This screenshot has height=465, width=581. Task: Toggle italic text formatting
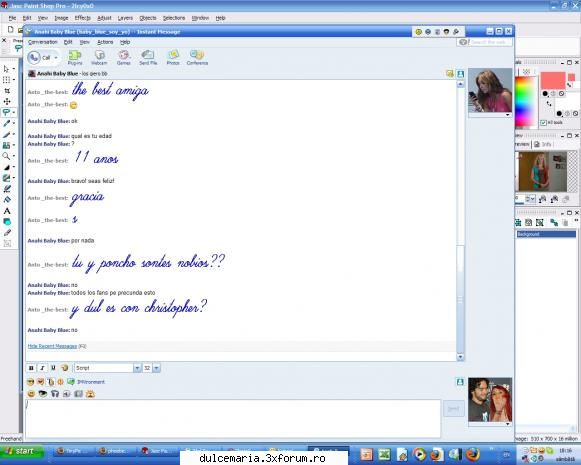point(42,368)
